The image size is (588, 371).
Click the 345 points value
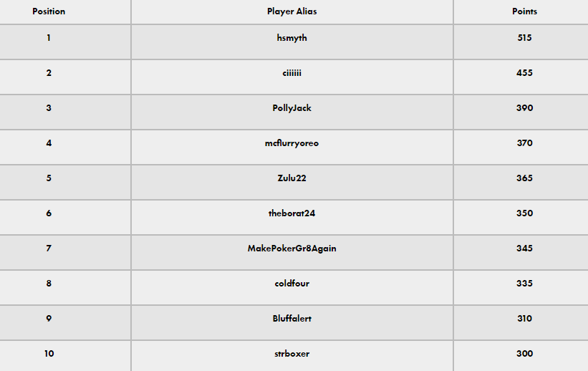tap(524, 249)
